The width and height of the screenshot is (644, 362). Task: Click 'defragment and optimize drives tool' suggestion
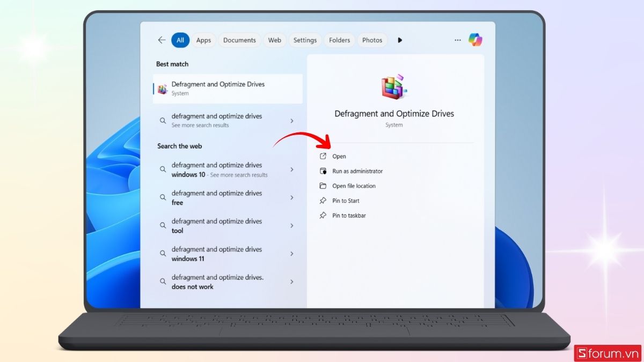click(217, 226)
